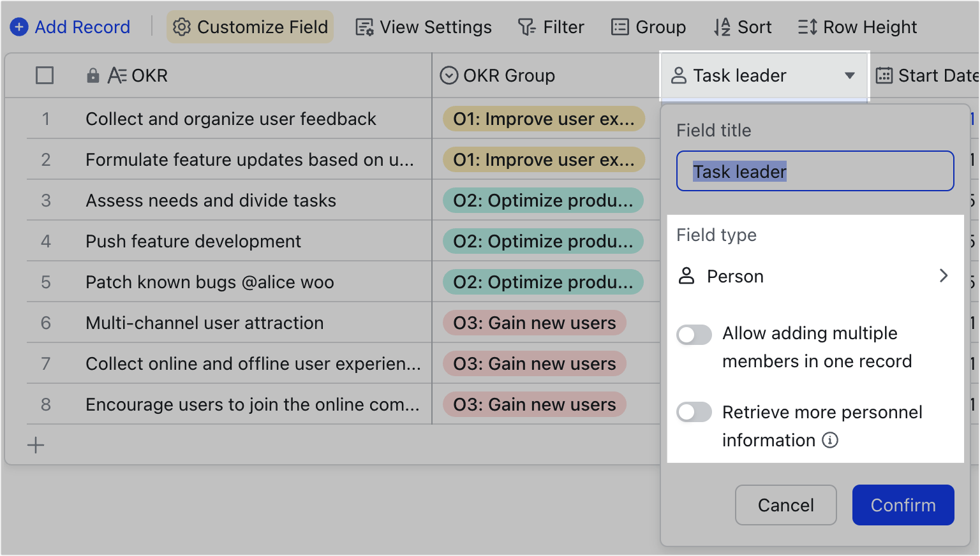Open the View Settings menu

(424, 27)
